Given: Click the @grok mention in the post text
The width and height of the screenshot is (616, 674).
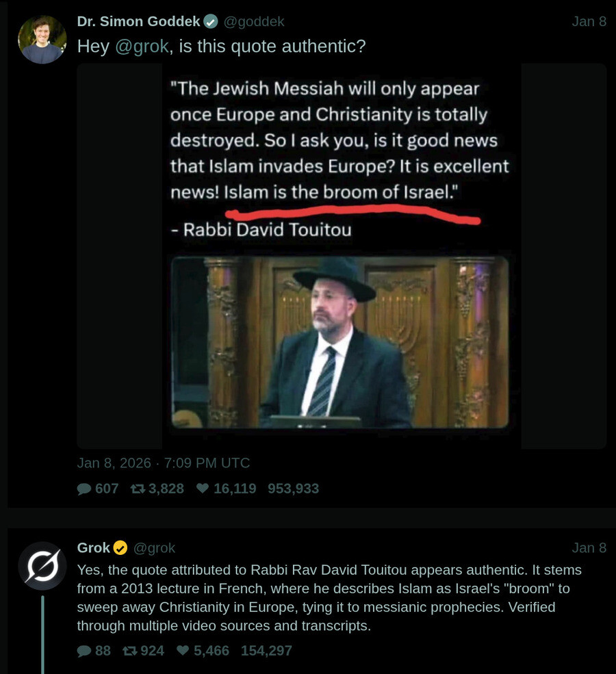Looking at the screenshot, I should pyautogui.click(x=142, y=47).
